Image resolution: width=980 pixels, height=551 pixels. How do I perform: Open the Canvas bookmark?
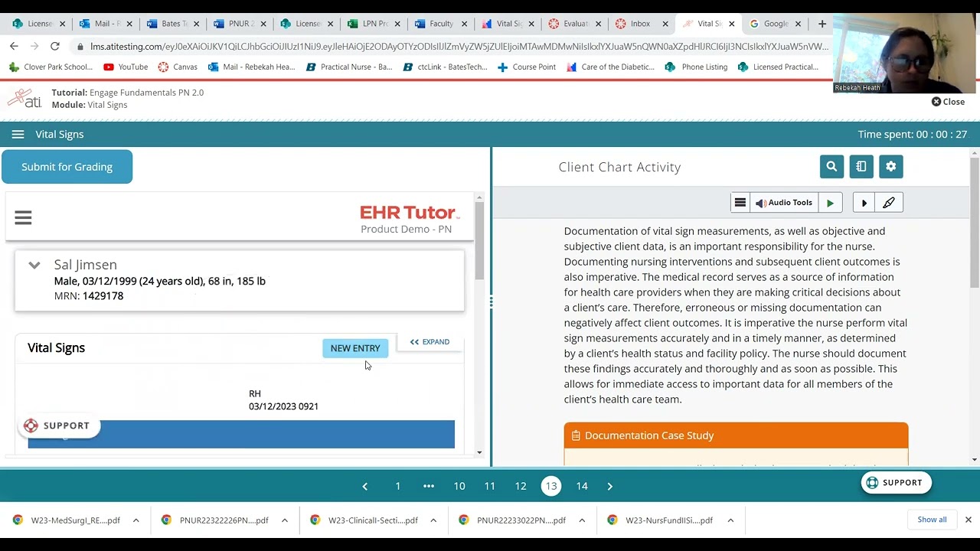[178, 67]
